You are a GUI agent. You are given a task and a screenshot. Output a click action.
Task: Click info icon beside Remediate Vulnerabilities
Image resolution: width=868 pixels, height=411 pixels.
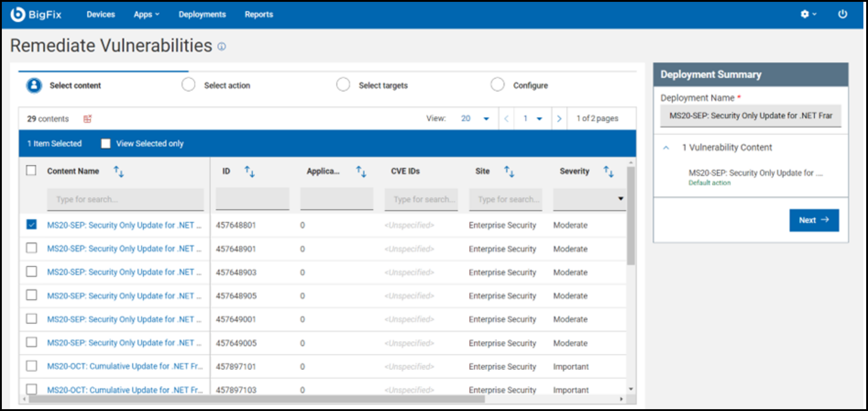[222, 46]
